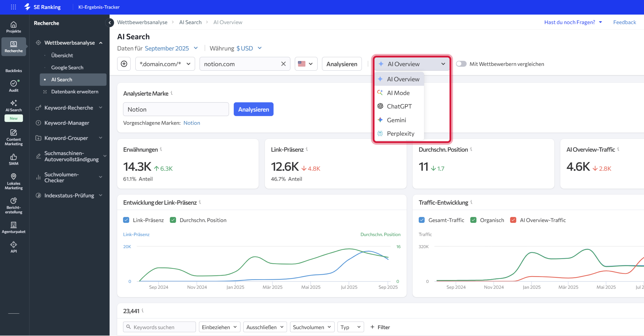Click the add domain plus icon
Image resolution: width=644 pixels, height=336 pixels.
pyautogui.click(x=124, y=64)
